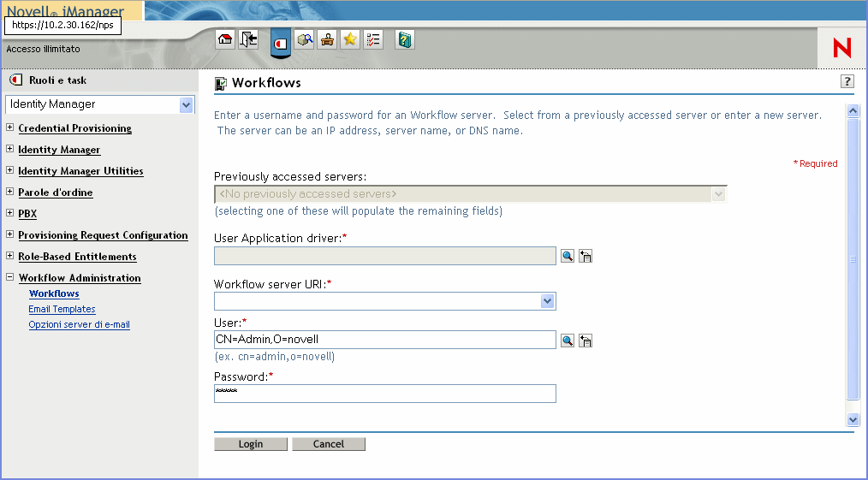Viewport: 868px width, 480px height.
Task: Open the Parole d'ordine role link
Action: coord(56,193)
